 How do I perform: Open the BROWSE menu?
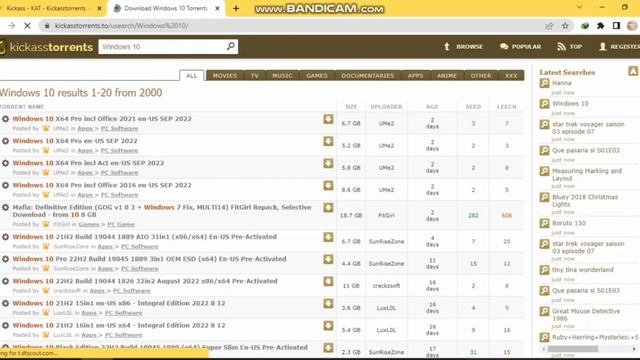coord(463,47)
